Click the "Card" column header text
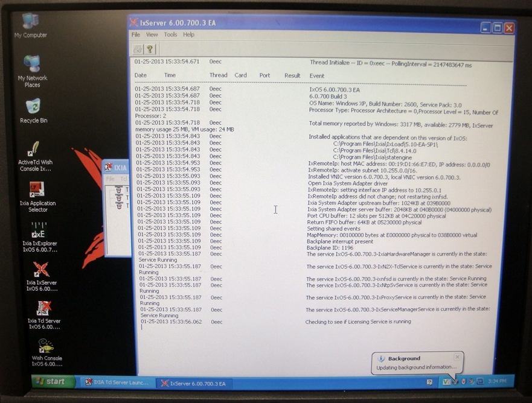Image resolution: width=532 pixels, height=403 pixels. click(x=240, y=75)
